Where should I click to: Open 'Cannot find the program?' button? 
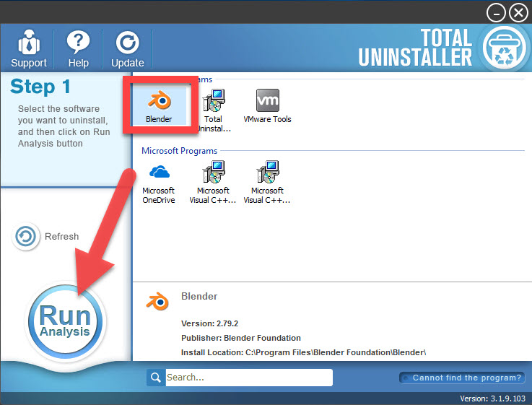(x=462, y=378)
